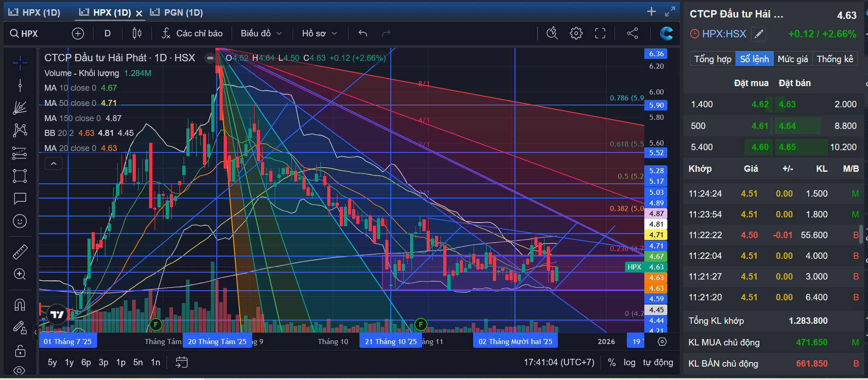Open the Gann and Fibonacci fan tools

pyautogui.click(x=19, y=108)
